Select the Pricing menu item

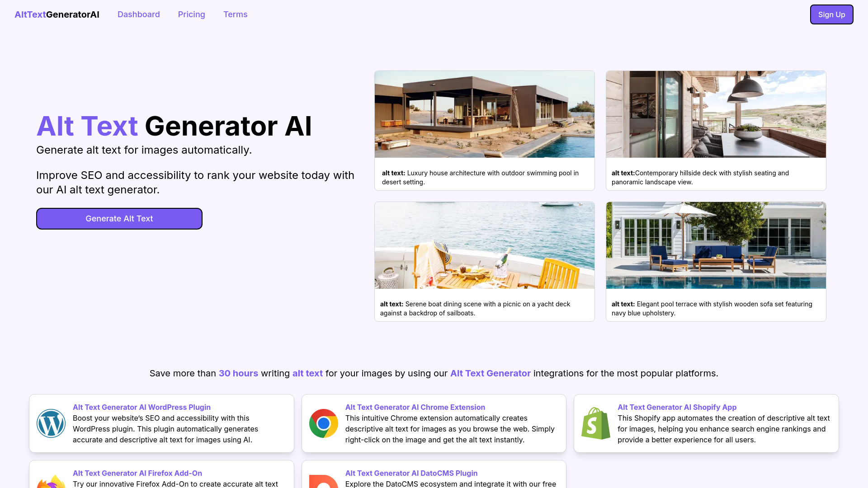(x=191, y=14)
